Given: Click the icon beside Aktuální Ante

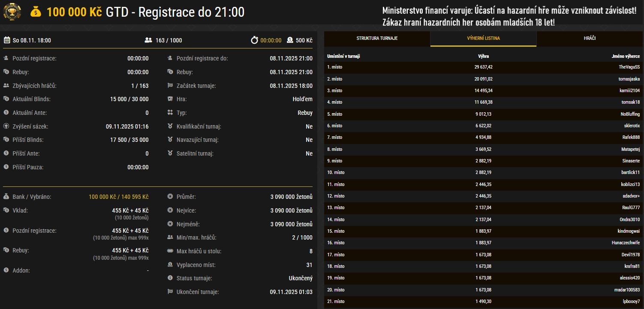Looking at the screenshot, I should (6, 113).
